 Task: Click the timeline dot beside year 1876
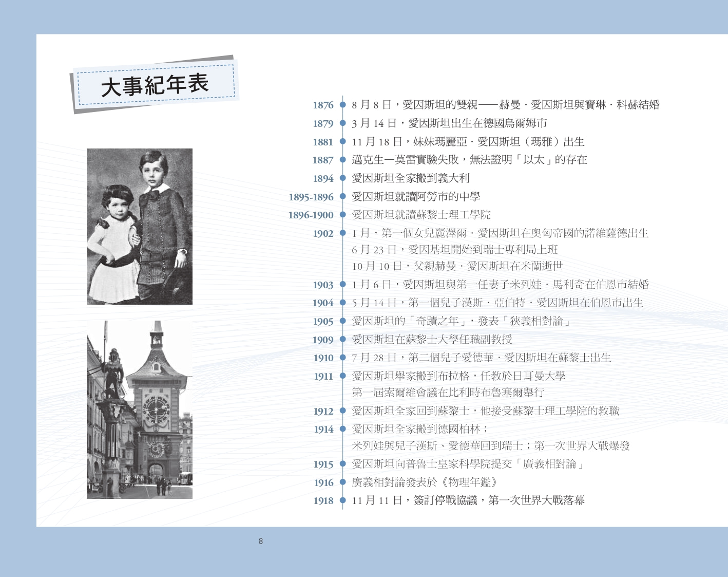click(x=342, y=105)
